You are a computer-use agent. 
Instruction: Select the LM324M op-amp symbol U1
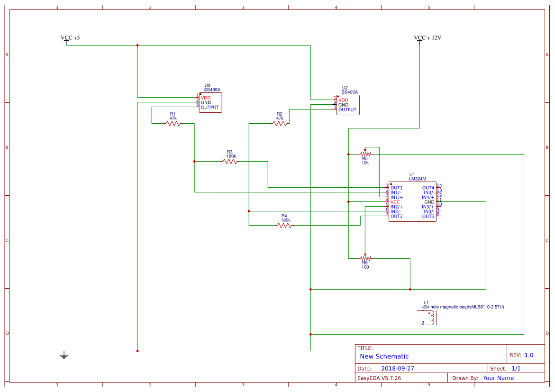point(412,201)
